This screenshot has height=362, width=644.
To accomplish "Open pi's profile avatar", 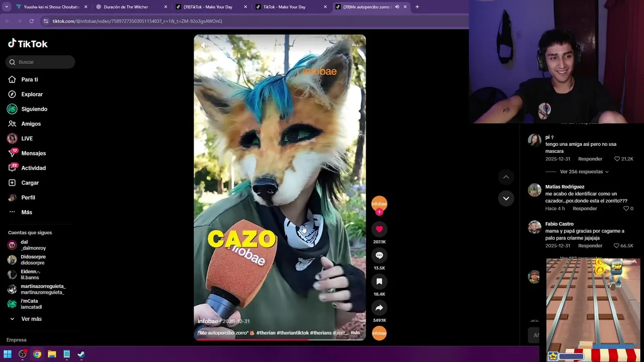I will click(534, 140).
